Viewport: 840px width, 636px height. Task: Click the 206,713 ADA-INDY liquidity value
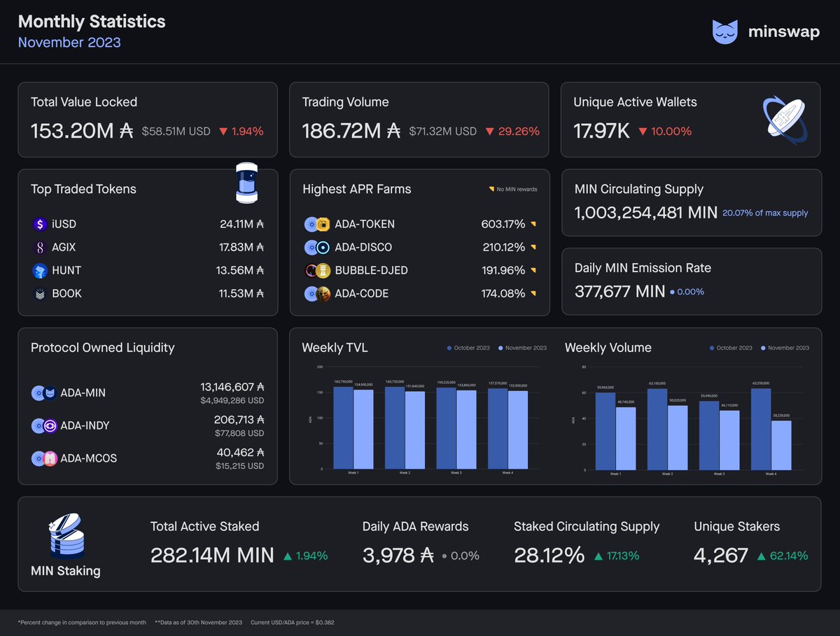point(239,420)
